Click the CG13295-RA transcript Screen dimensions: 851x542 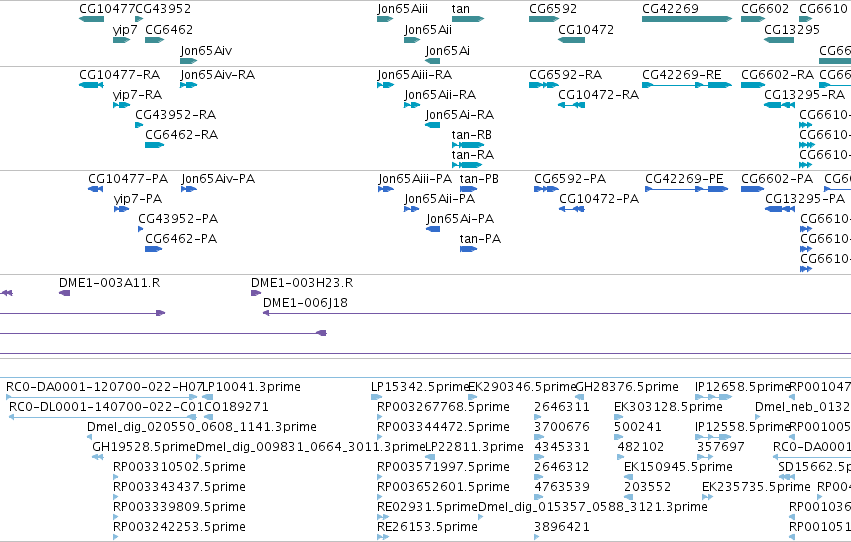coord(779,105)
